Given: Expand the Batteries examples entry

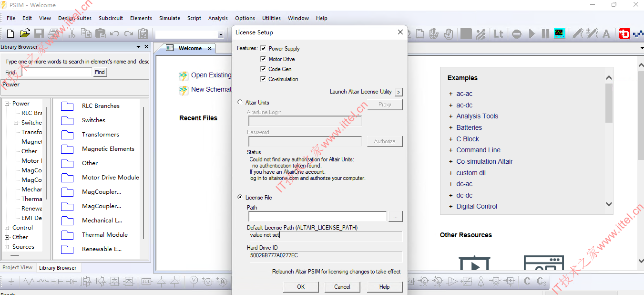Looking at the screenshot, I should tap(451, 128).
